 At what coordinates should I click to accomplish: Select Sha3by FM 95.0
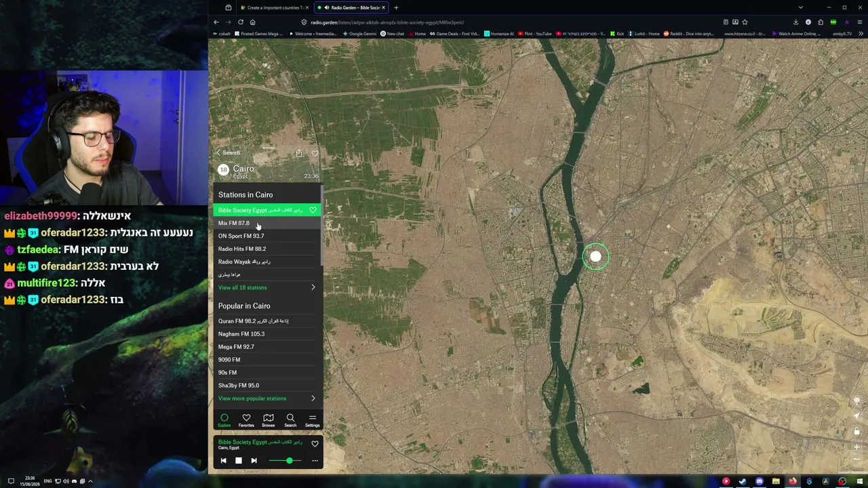click(x=267, y=386)
